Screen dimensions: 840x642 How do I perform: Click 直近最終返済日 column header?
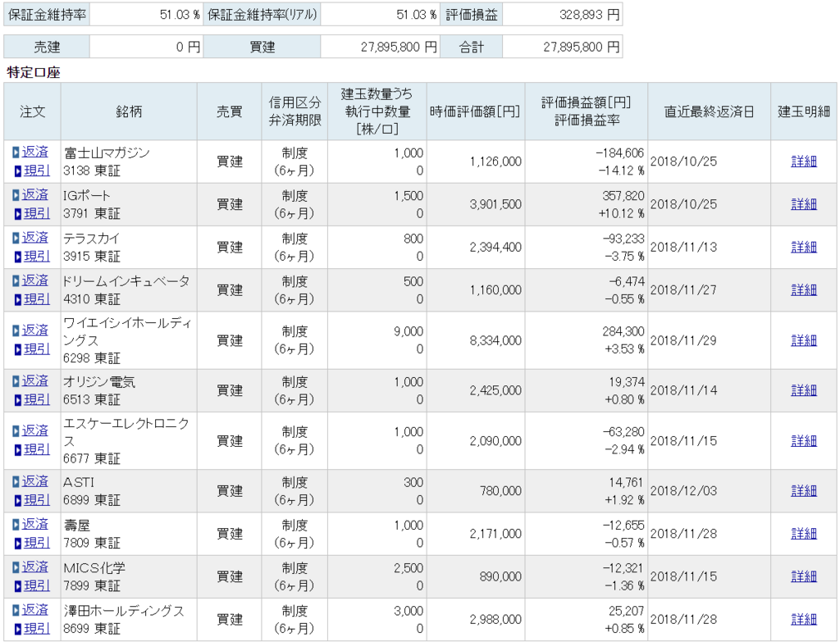click(710, 112)
